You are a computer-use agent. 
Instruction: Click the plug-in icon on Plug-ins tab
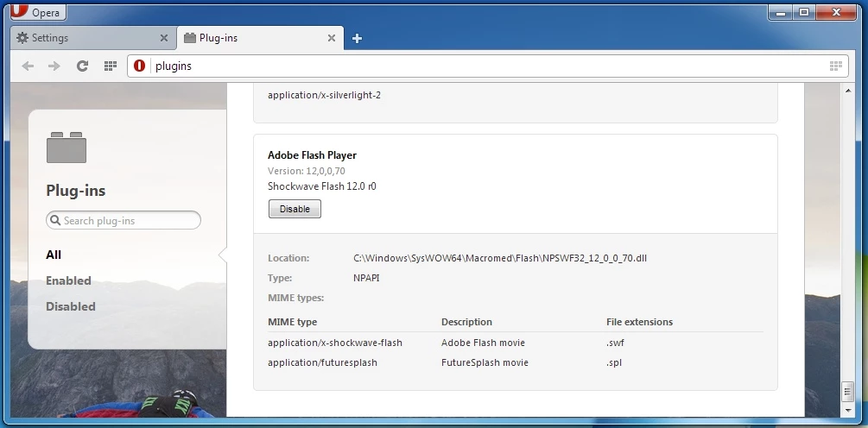(x=190, y=38)
